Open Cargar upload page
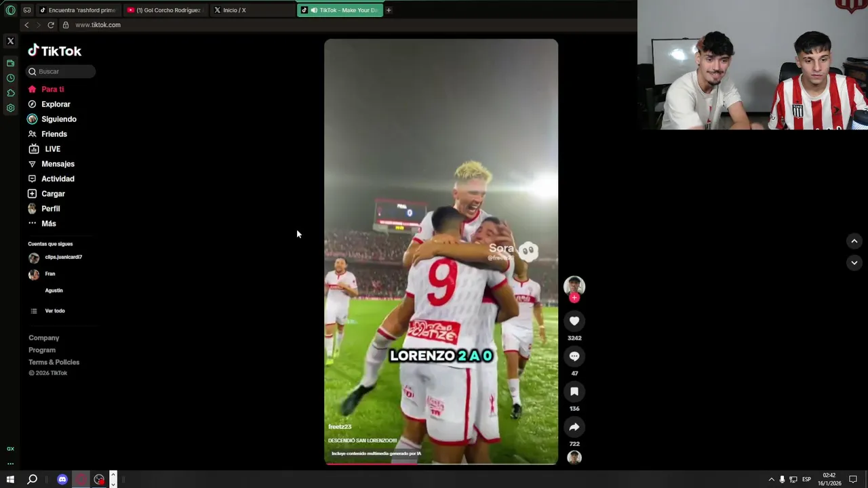The width and height of the screenshot is (868, 488). click(46, 194)
